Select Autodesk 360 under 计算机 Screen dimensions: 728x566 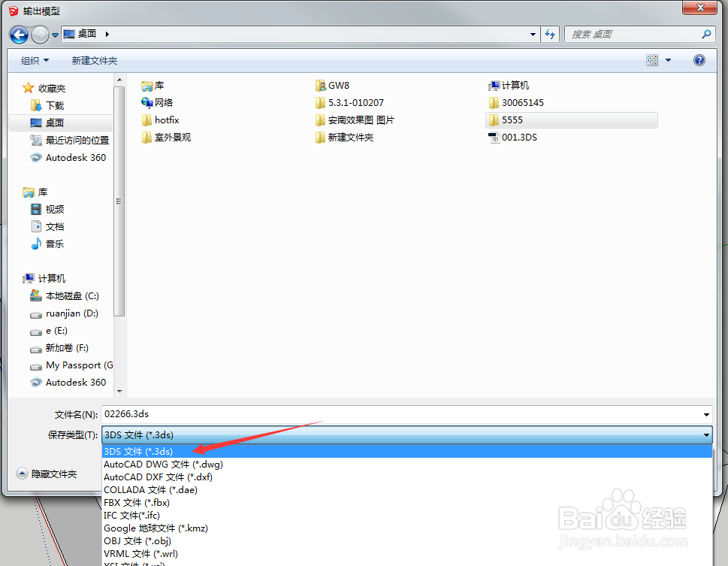68,382
